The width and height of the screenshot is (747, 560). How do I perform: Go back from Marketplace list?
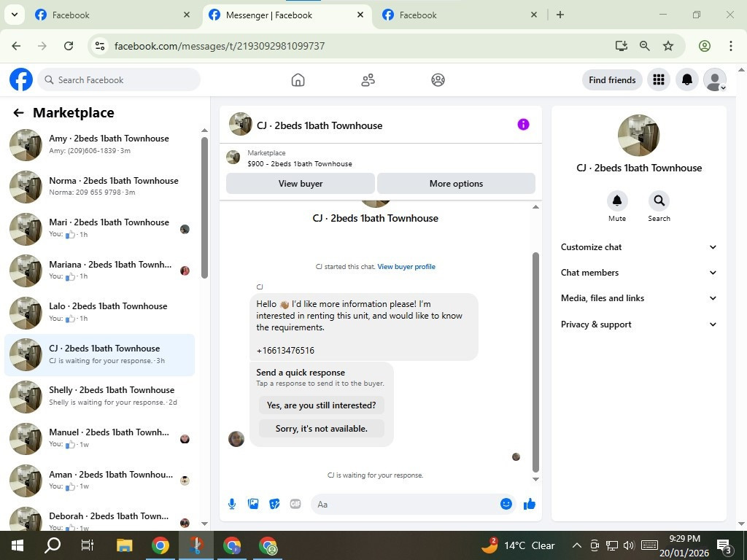coord(18,113)
